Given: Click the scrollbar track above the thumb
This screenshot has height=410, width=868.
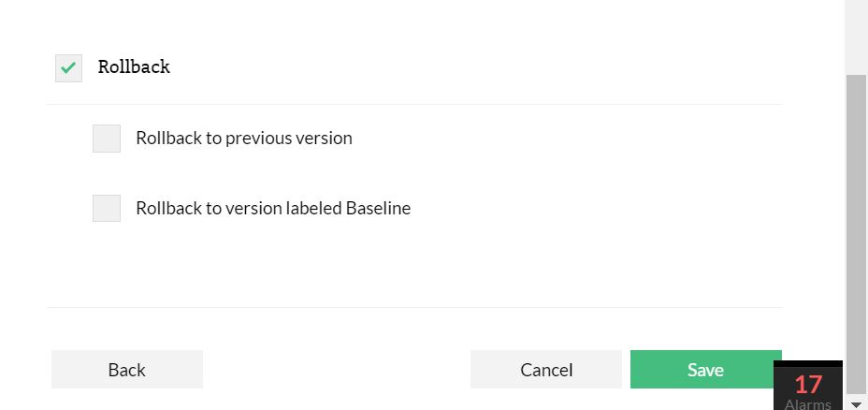Looking at the screenshot, I should click(x=856, y=37).
